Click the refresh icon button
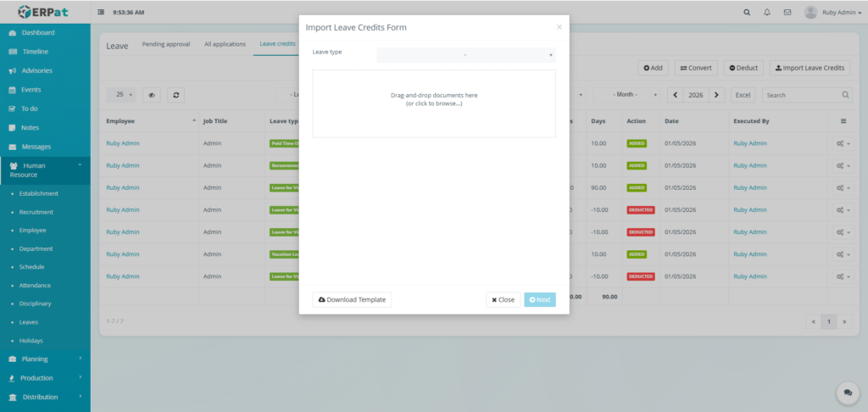This screenshot has height=412, width=868. 176,95
